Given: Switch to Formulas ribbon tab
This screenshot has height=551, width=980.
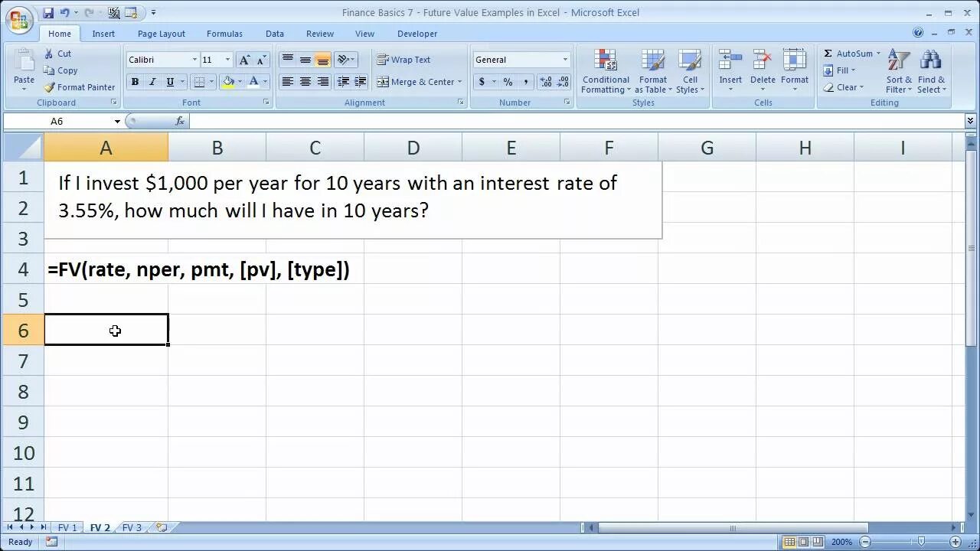Looking at the screenshot, I should click(224, 34).
